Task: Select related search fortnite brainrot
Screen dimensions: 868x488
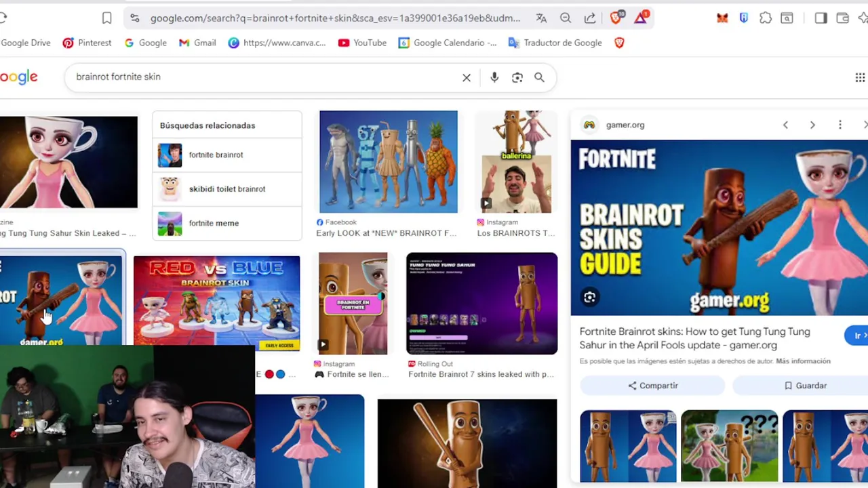Action: click(227, 155)
